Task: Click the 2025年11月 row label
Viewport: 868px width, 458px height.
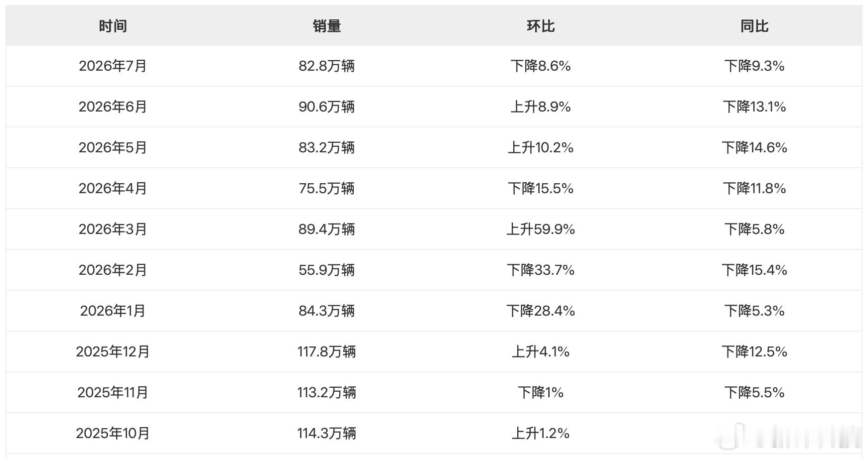Action: tap(113, 392)
